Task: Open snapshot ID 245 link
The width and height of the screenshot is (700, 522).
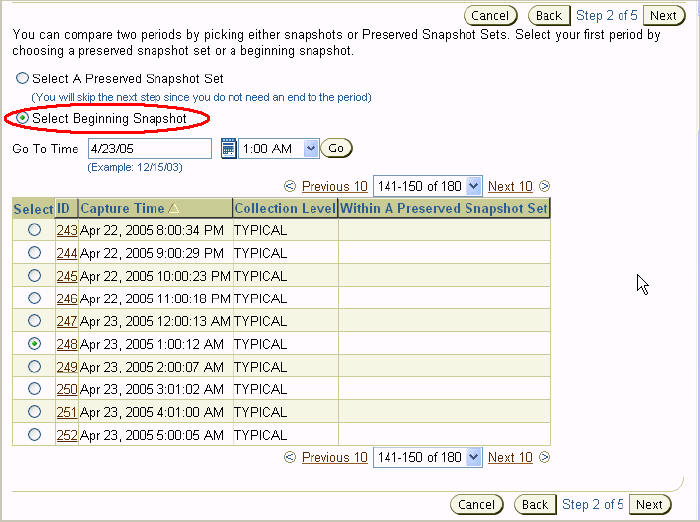Action: click(x=67, y=276)
